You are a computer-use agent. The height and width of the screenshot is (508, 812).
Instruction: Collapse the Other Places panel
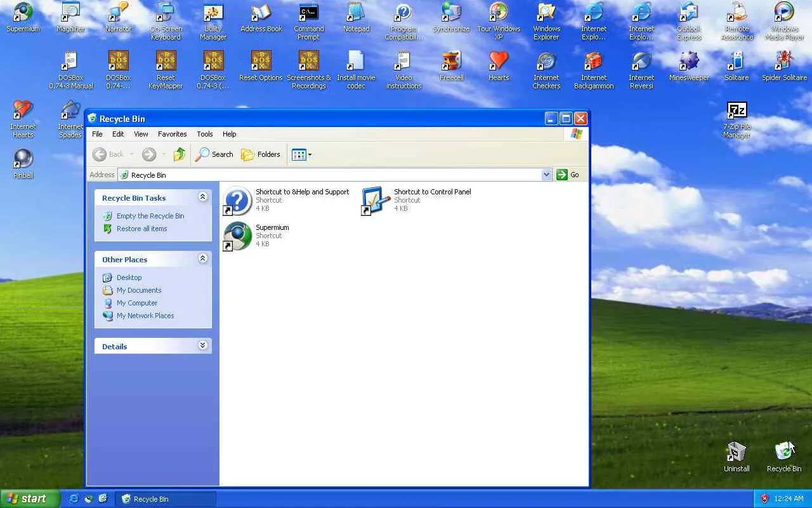pos(203,258)
